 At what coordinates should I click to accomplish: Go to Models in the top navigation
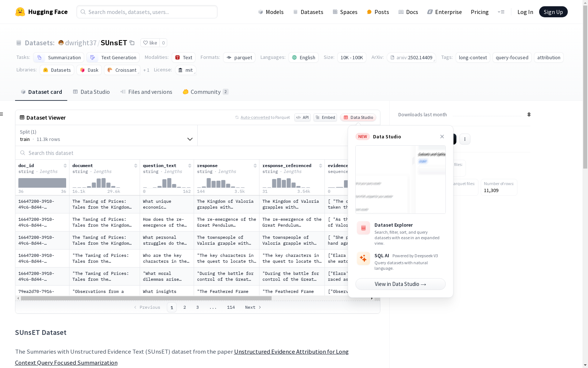(271, 12)
